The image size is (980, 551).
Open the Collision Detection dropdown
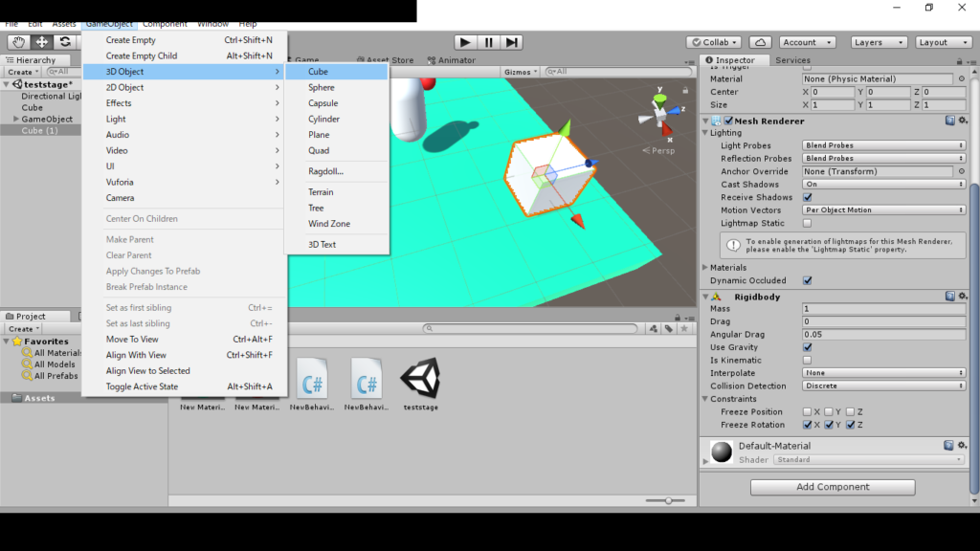pos(883,386)
